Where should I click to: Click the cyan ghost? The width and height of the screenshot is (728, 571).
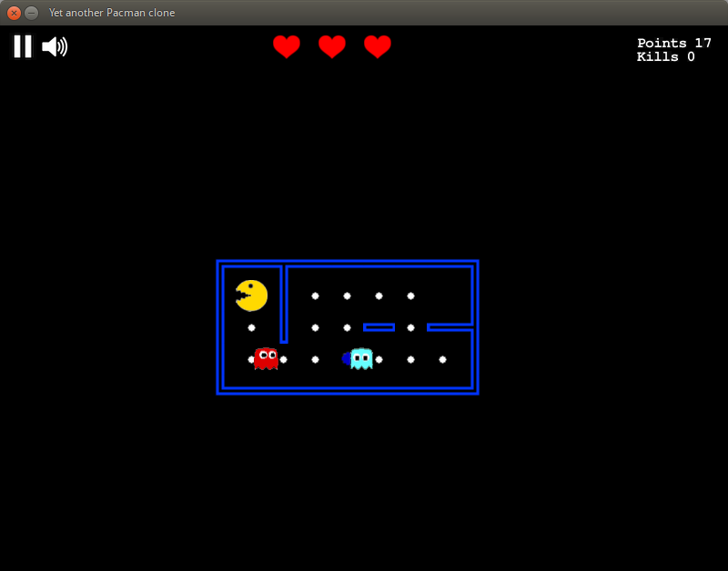(361, 358)
